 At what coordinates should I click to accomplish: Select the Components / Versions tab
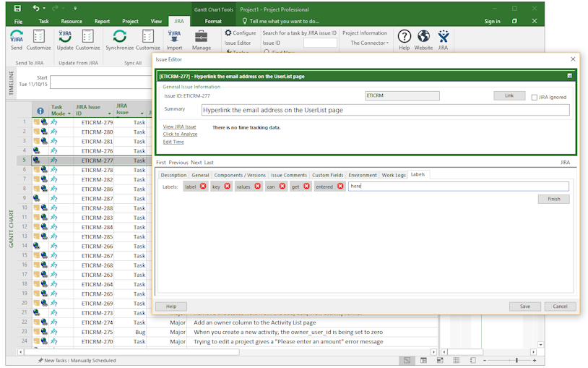[240, 176]
